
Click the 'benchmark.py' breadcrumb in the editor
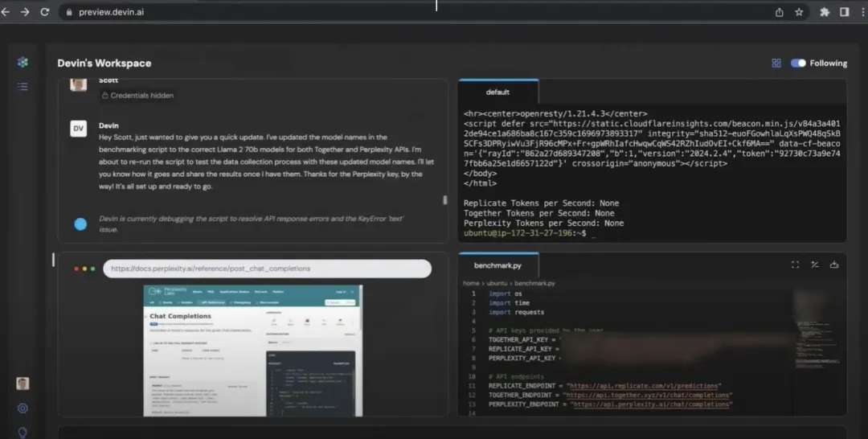pyautogui.click(x=534, y=283)
